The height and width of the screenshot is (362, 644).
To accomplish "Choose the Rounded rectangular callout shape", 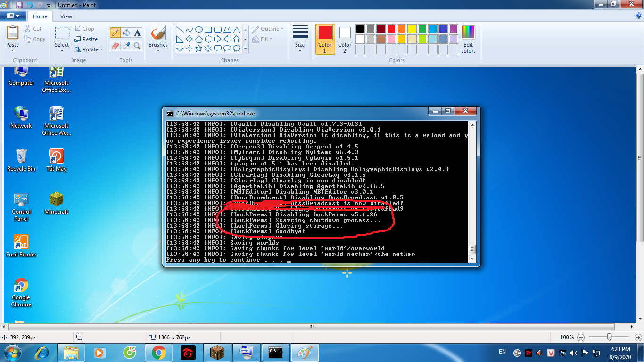I will click(x=217, y=48).
